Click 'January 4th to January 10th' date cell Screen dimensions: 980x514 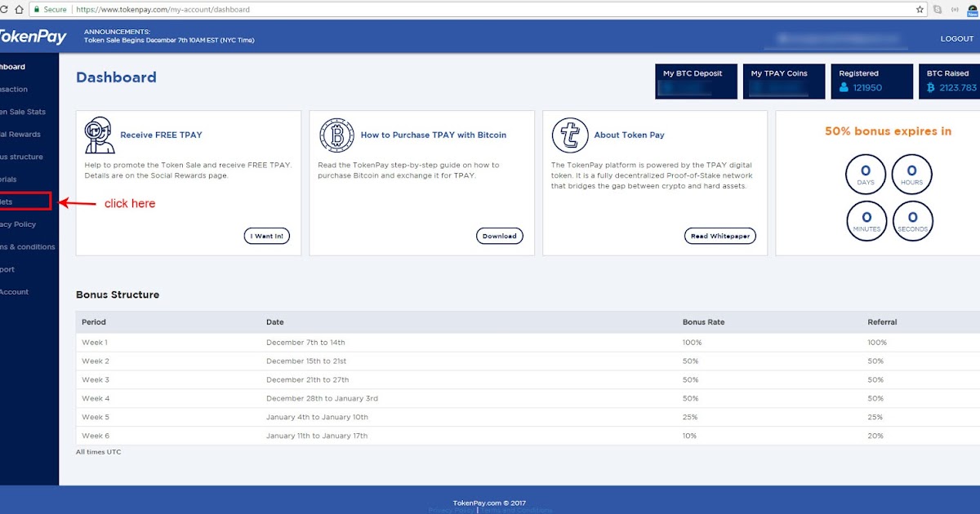[317, 417]
